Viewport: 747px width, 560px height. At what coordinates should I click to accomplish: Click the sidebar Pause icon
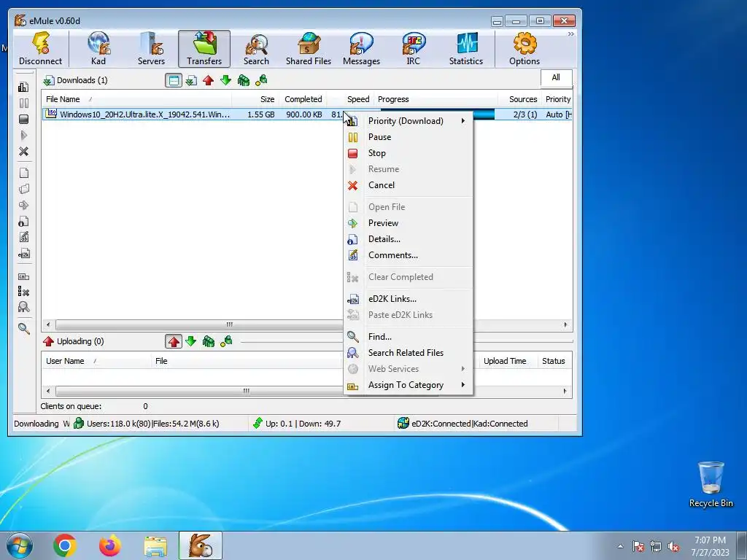click(x=23, y=103)
